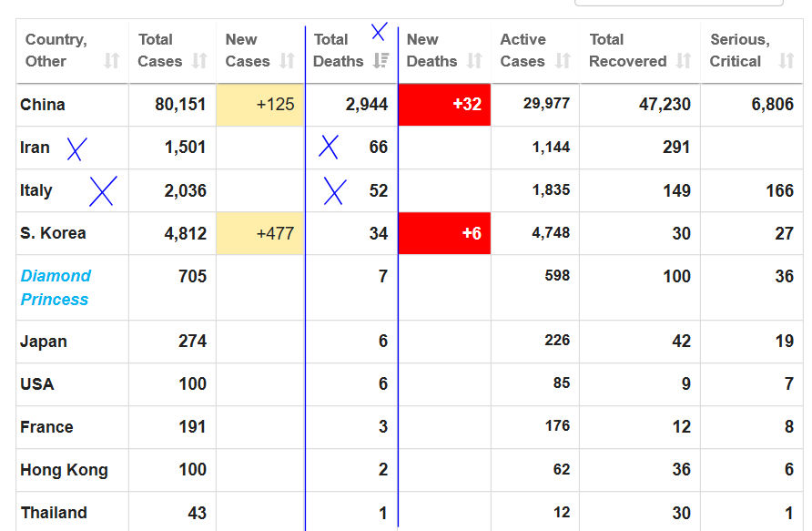Click the China country name cell

[x=43, y=105]
